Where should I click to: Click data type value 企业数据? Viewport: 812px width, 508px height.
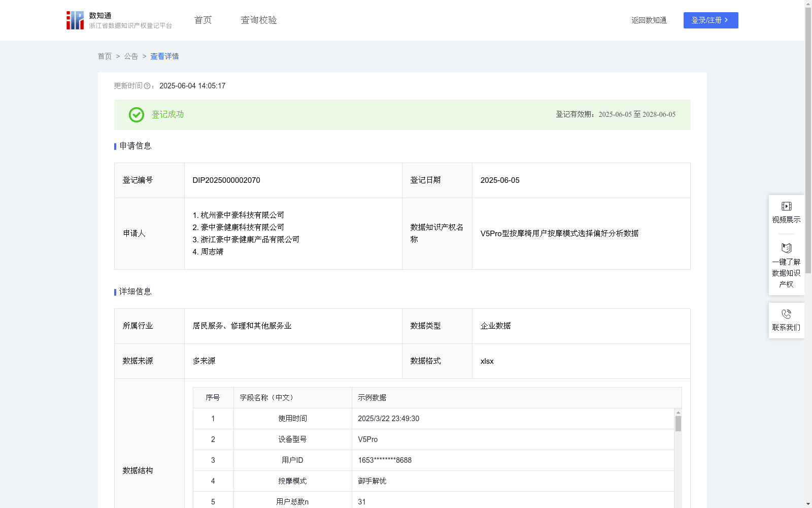(x=495, y=326)
